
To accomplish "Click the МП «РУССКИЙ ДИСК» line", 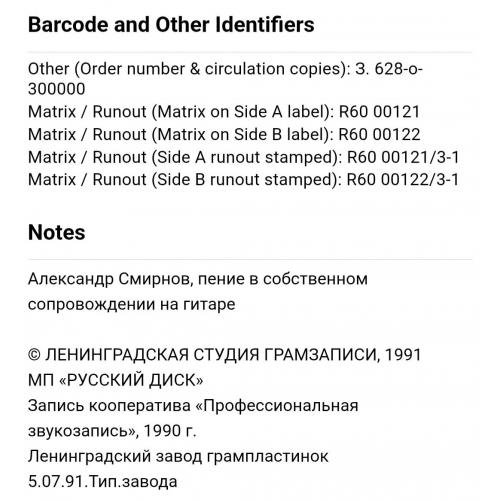I will [115, 380].
